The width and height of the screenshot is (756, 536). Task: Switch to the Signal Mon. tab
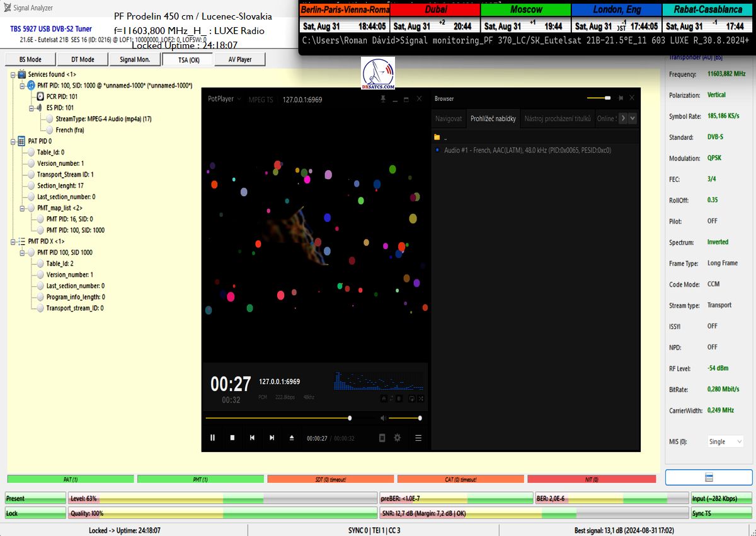point(134,59)
